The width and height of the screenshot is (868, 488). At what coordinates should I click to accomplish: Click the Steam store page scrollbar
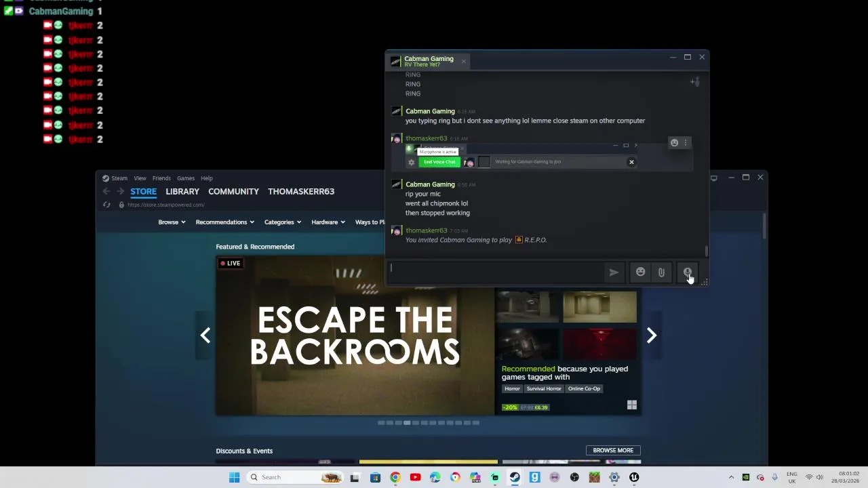(764, 226)
